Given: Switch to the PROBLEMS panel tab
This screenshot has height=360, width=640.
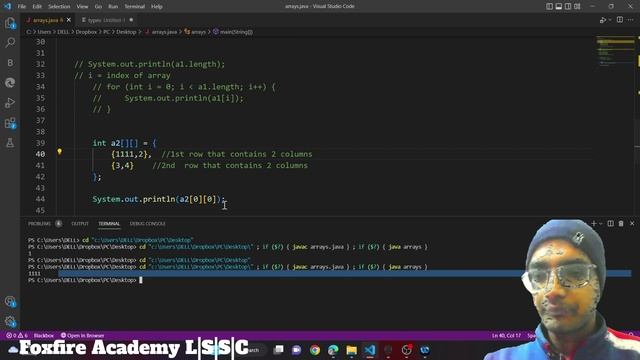Looking at the screenshot, I should (x=40, y=224).
